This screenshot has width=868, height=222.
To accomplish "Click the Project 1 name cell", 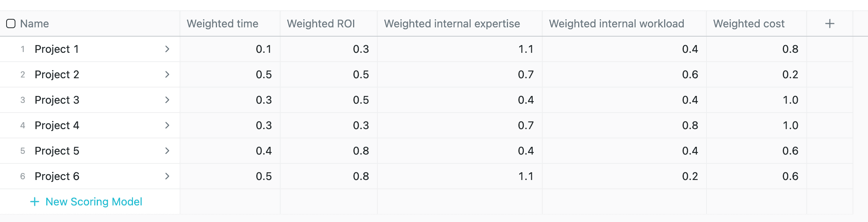I will coord(57,49).
